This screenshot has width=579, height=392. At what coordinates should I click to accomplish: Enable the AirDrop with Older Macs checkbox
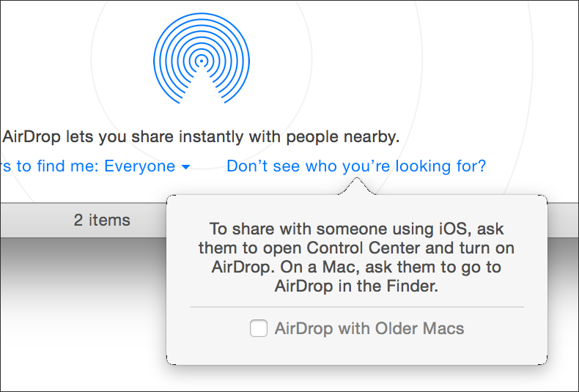[259, 328]
